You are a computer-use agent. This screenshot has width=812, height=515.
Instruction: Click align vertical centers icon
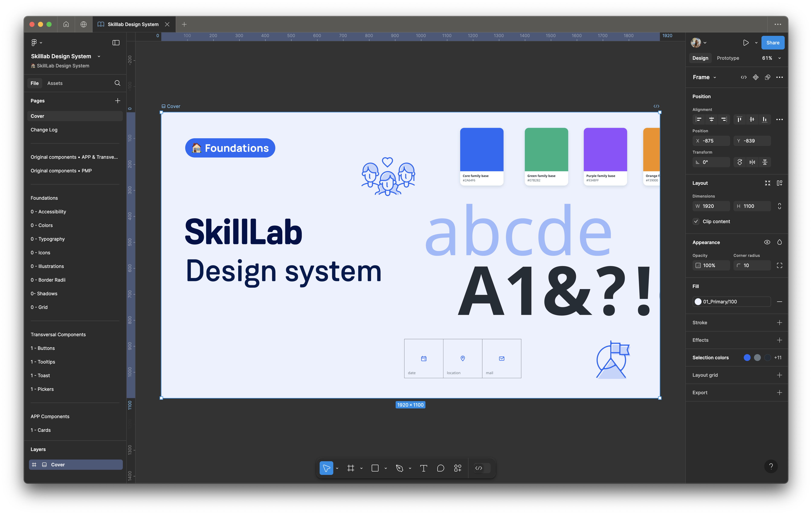pos(752,119)
